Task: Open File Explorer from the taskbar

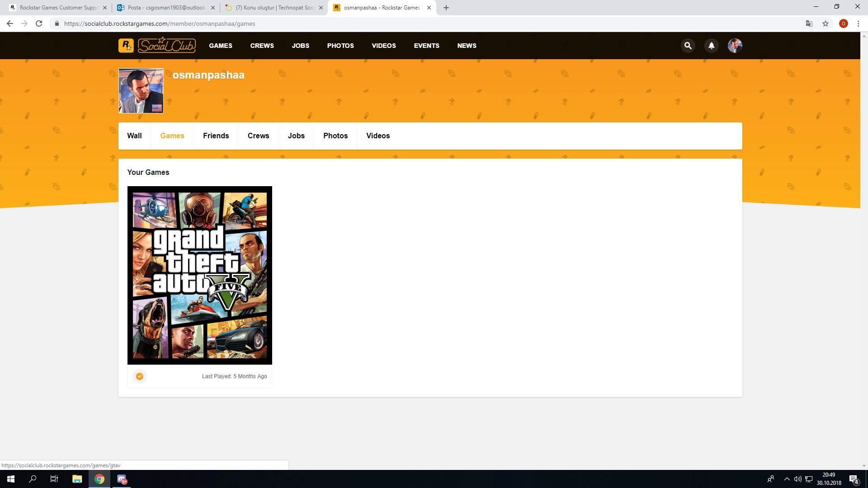Action: (x=77, y=479)
